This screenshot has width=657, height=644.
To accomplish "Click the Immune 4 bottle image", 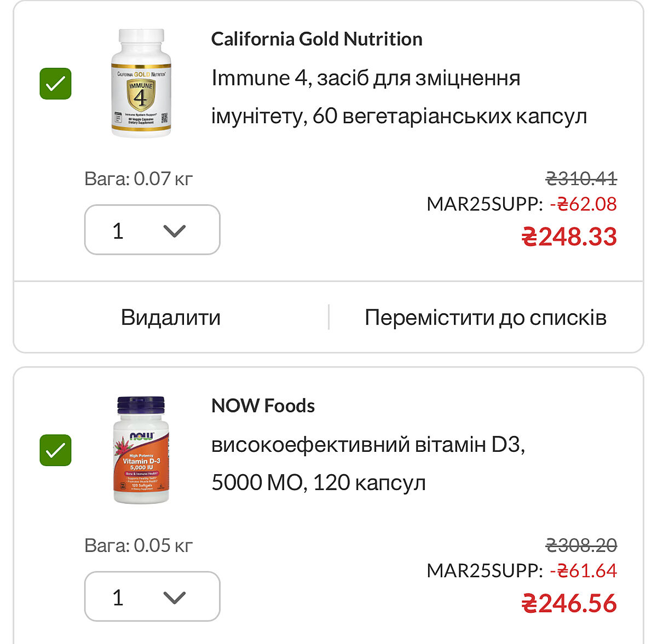I will (x=141, y=83).
